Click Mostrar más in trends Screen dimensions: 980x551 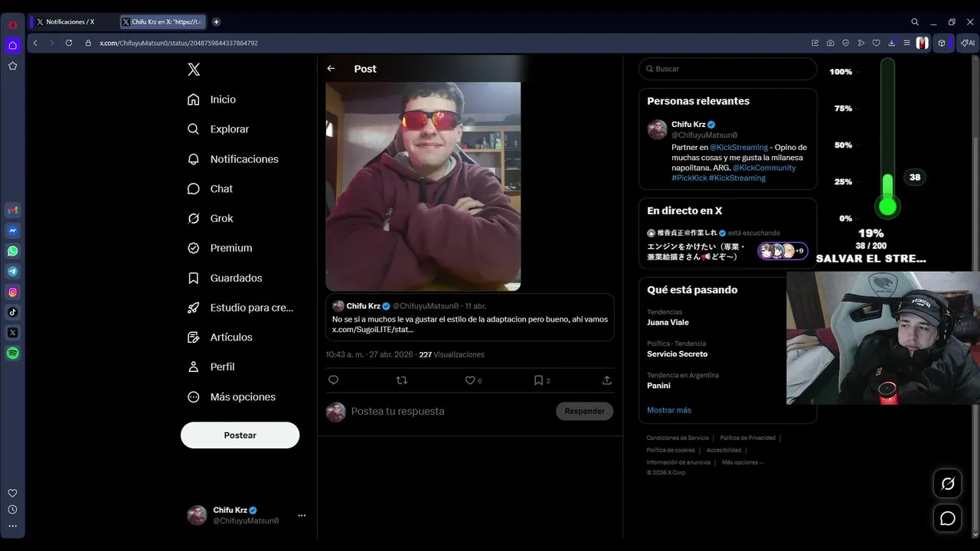[669, 410]
